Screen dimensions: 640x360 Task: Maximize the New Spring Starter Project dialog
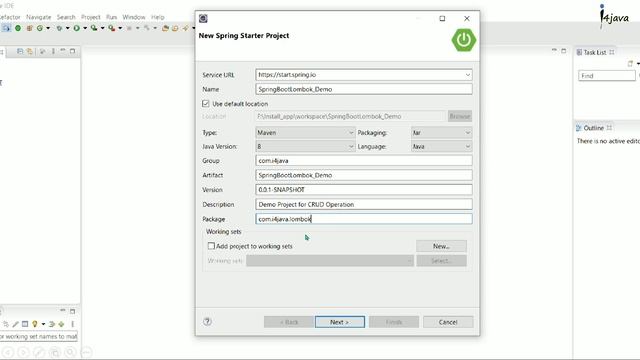coord(442,18)
